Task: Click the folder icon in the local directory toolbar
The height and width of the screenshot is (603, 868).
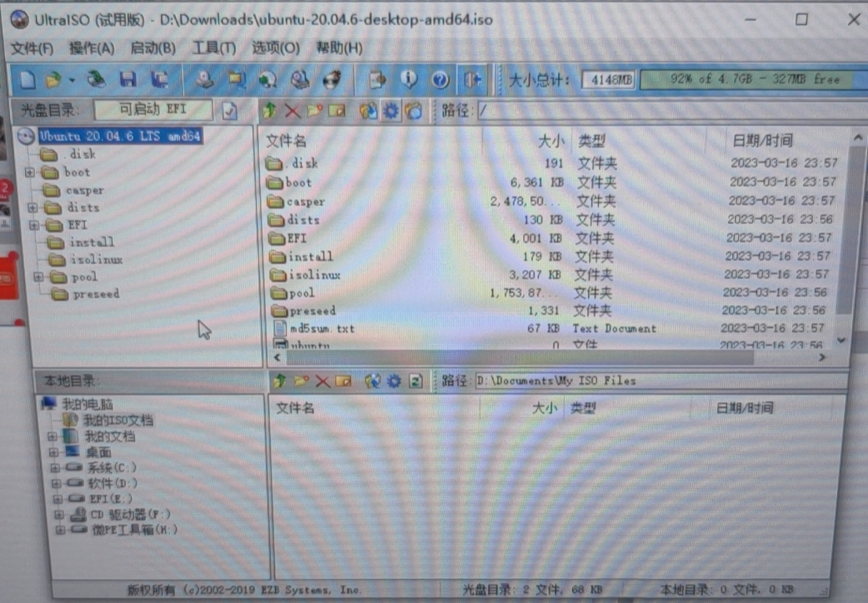Action: click(x=302, y=381)
